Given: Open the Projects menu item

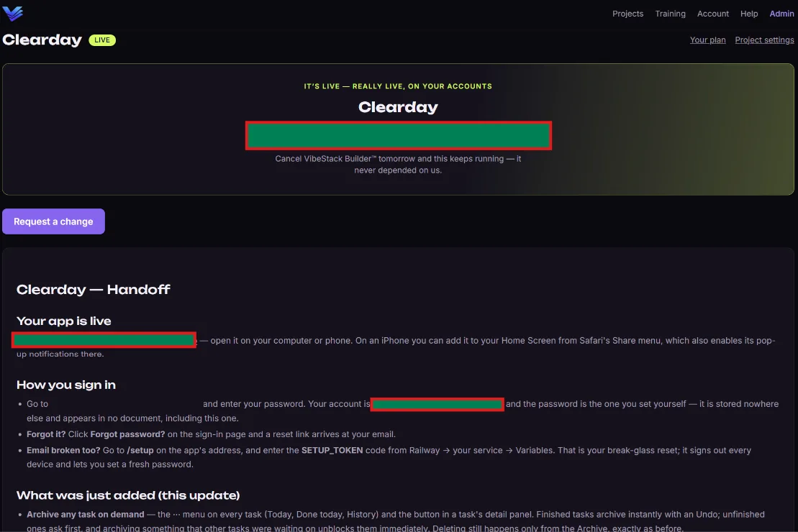Looking at the screenshot, I should pos(627,14).
